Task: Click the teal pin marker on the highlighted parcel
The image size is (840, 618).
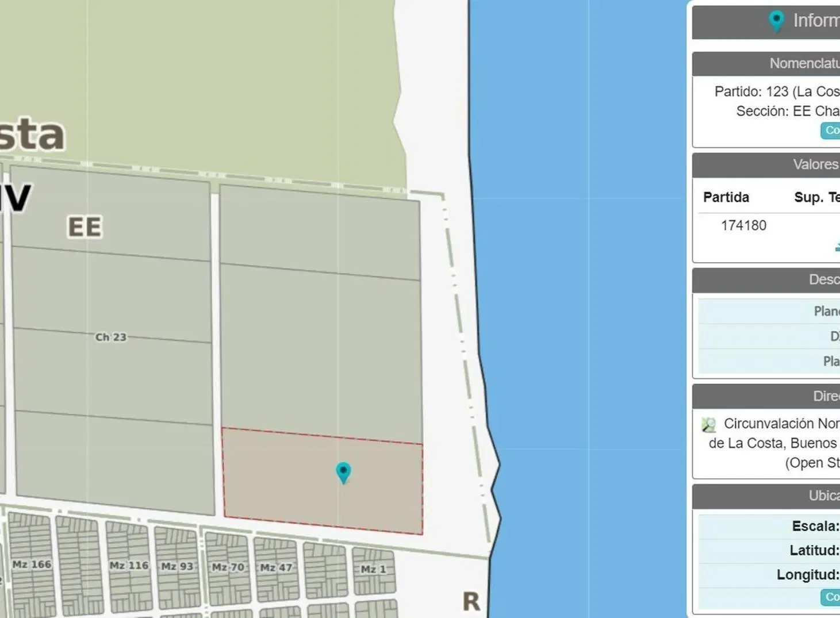Action: [x=343, y=473]
